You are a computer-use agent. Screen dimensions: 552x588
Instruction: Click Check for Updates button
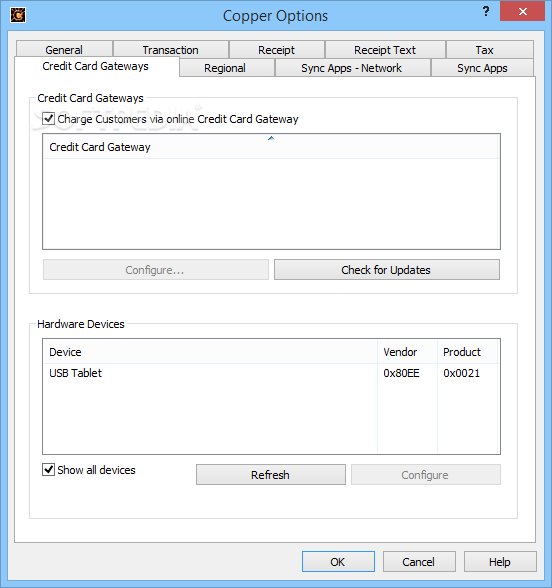(x=387, y=270)
